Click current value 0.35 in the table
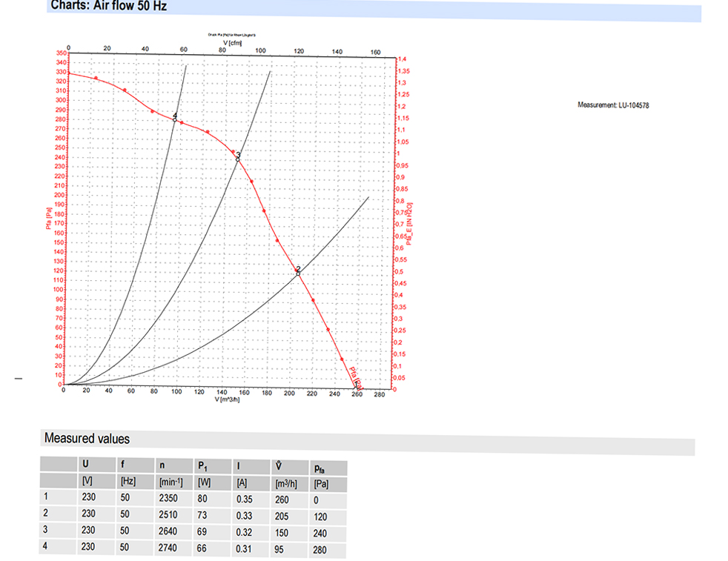Image resolution: width=728 pixels, height=561 pixels. pos(244,499)
